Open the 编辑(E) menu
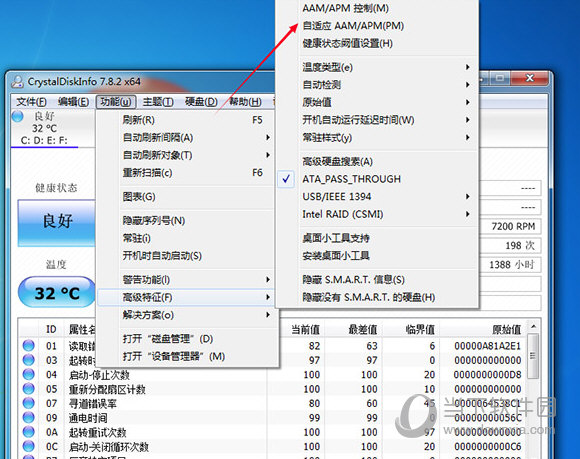The height and width of the screenshot is (459, 580). pyautogui.click(x=73, y=102)
